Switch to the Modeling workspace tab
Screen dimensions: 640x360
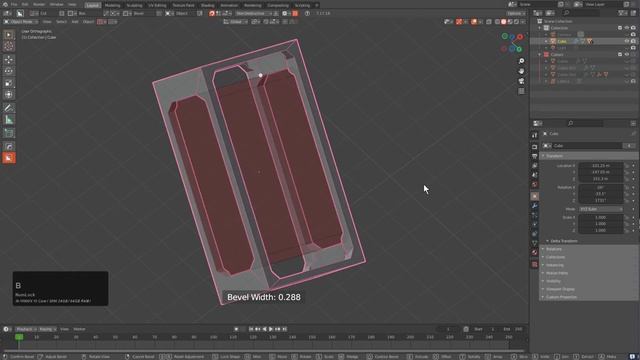[112, 5]
